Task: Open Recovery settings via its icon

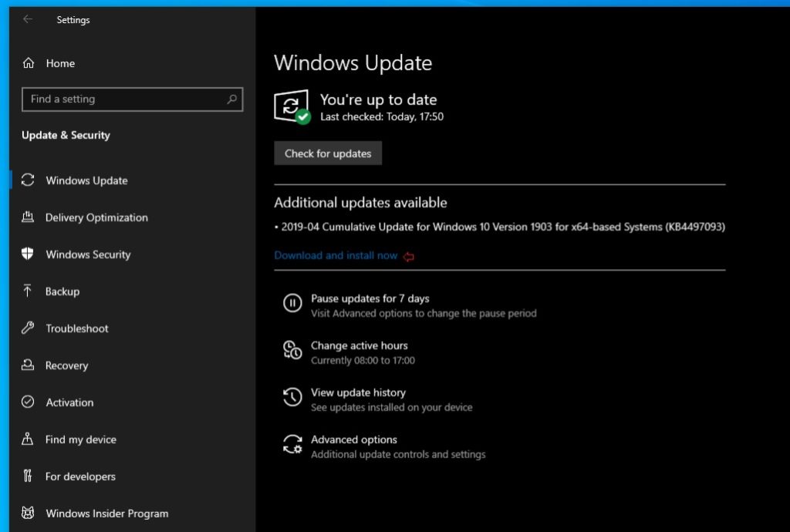Action: [27, 365]
